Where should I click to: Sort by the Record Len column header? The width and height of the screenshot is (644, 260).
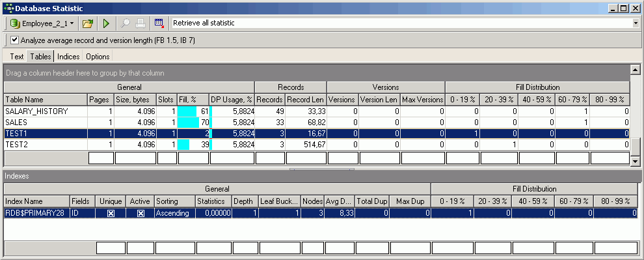click(306, 100)
